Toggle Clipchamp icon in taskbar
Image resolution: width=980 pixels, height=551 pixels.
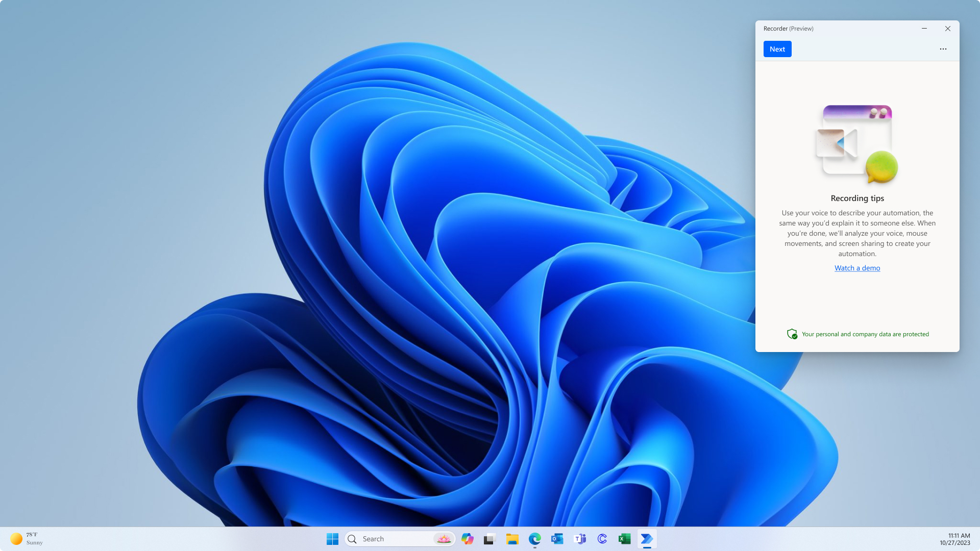(602, 538)
